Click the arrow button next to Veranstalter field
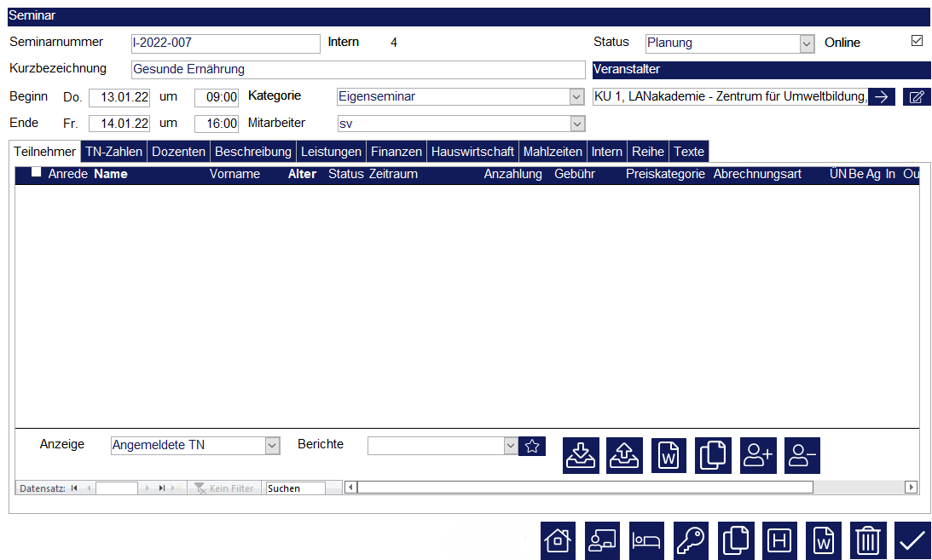The height and width of the screenshot is (560, 932). 882,96
